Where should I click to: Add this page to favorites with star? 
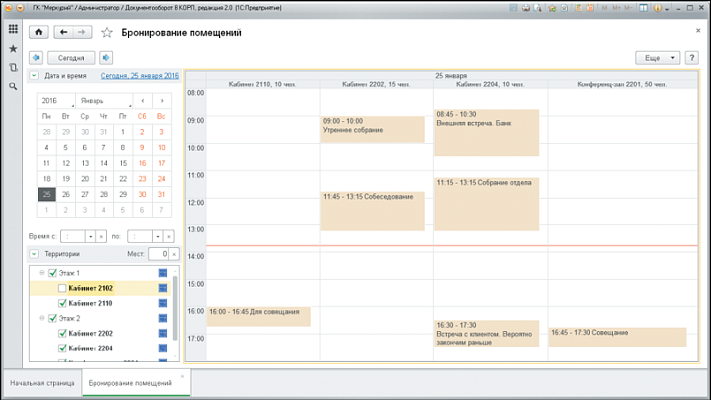pos(107,32)
